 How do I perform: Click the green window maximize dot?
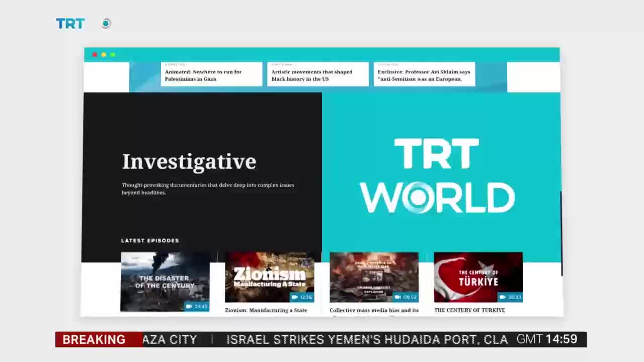pyautogui.click(x=113, y=55)
